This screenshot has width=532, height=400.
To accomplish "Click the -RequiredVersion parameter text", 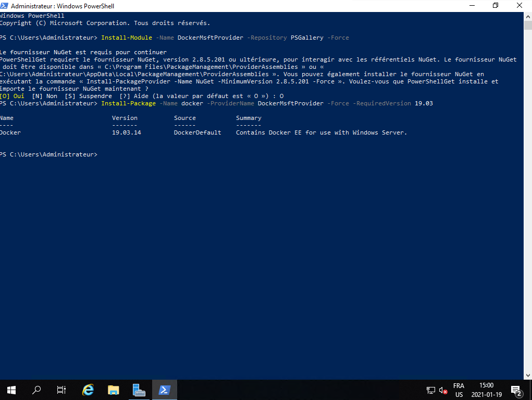I will (382, 103).
